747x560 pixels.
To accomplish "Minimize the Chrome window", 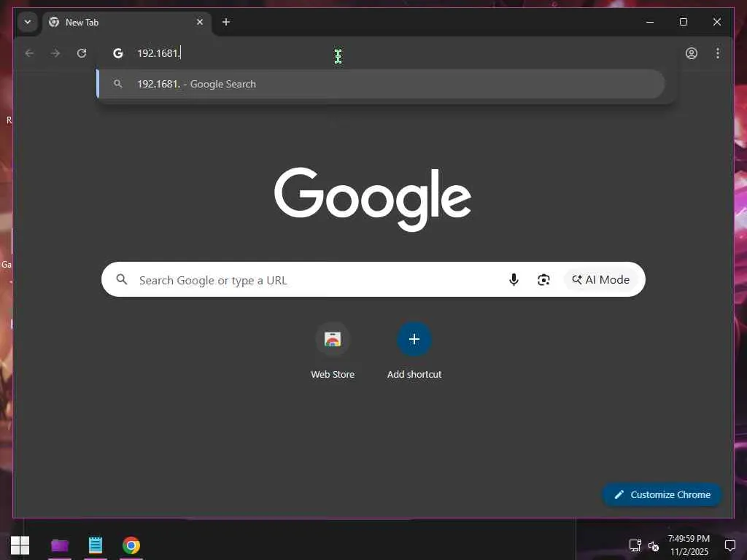I will tap(650, 22).
